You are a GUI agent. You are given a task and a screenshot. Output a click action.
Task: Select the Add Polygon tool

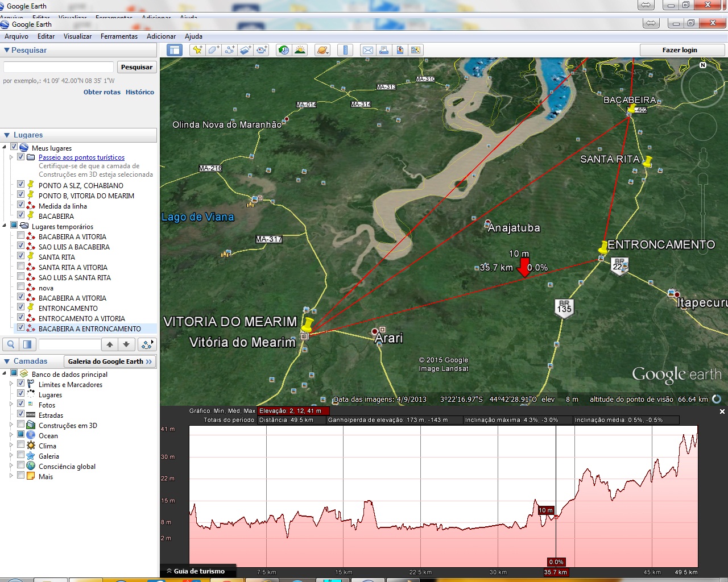[x=213, y=50]
